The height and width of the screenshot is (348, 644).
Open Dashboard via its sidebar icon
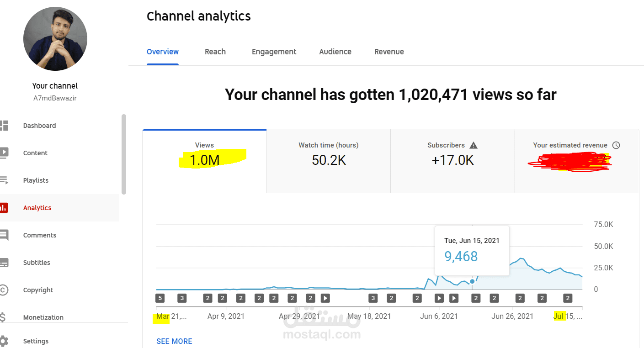coord(4,126)
